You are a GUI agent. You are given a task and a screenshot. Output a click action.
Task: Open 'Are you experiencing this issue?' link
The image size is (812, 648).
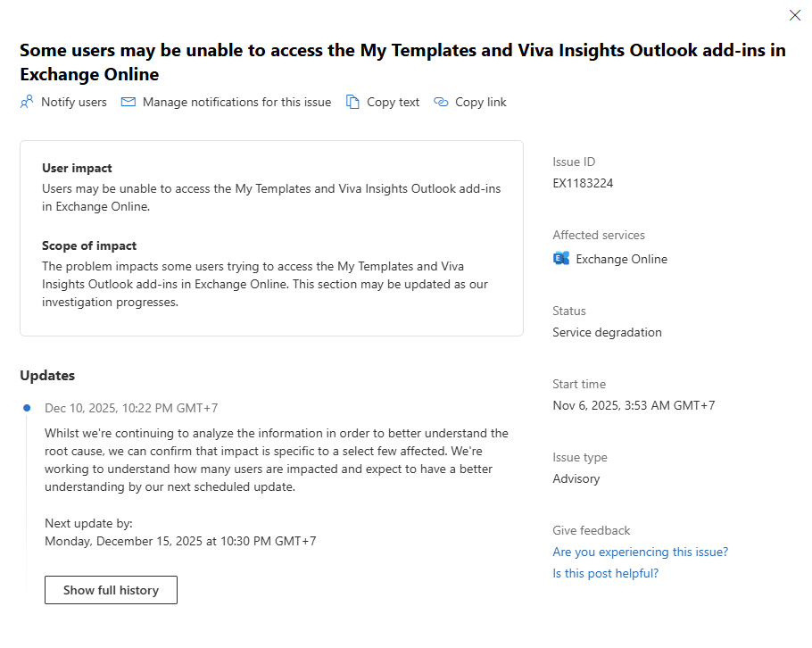pyautogui.click(x=640, y=552)
